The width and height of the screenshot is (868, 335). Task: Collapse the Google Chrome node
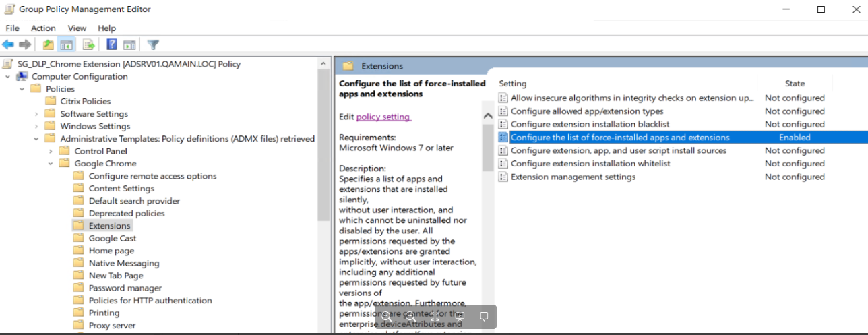pos(51,164)
